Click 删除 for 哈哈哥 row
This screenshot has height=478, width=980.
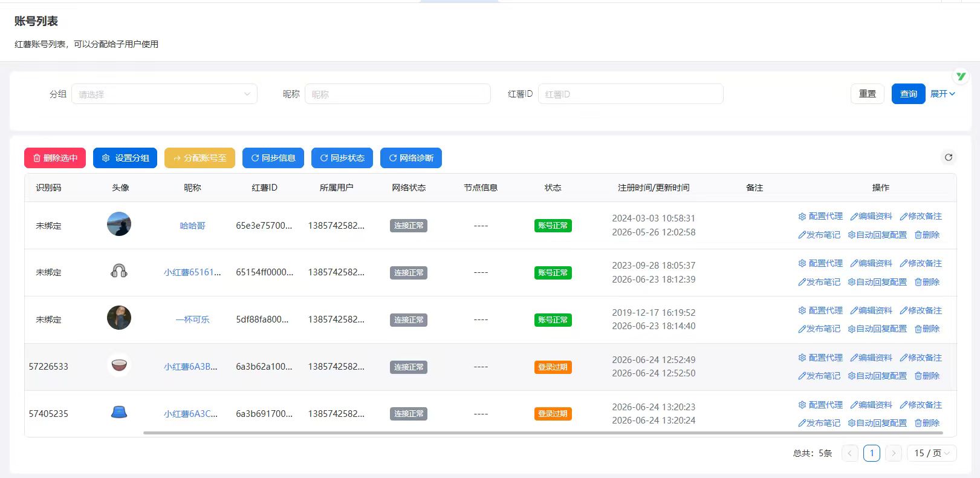(927, 235)
